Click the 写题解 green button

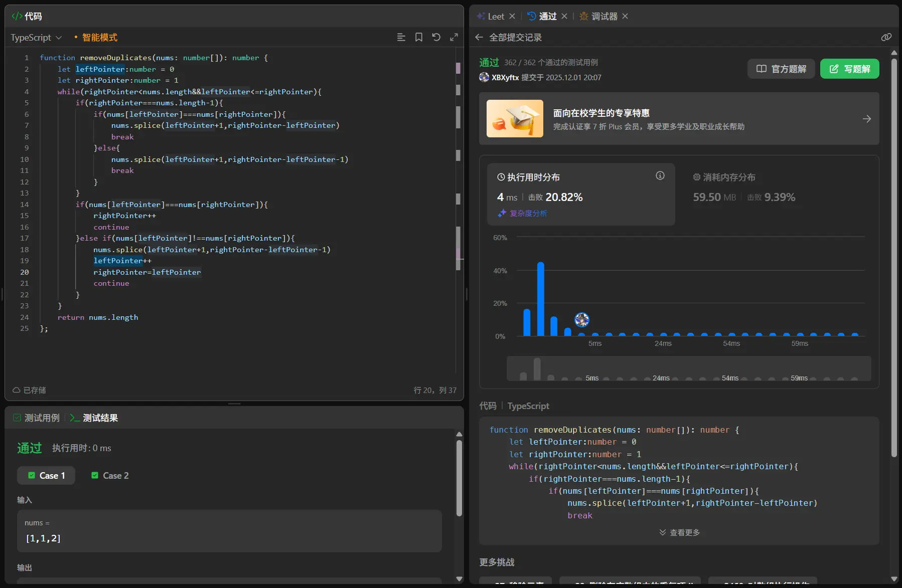point(849,69)
